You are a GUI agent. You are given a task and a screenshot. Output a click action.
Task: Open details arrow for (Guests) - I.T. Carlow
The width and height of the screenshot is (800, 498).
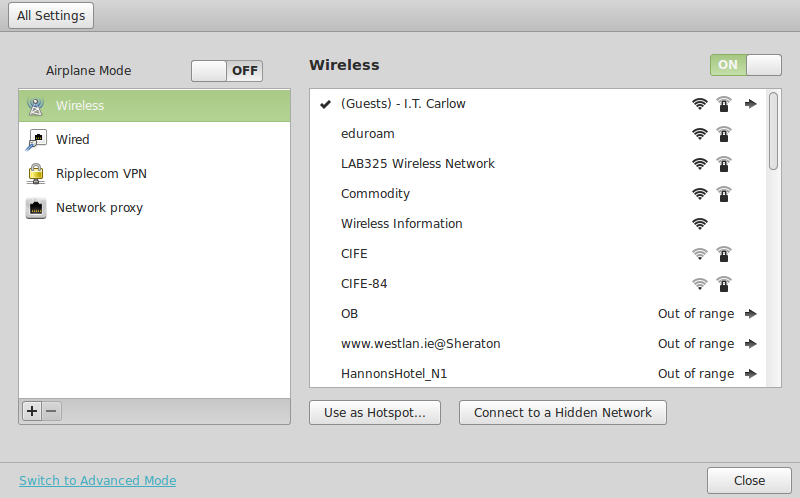point(751,104)
